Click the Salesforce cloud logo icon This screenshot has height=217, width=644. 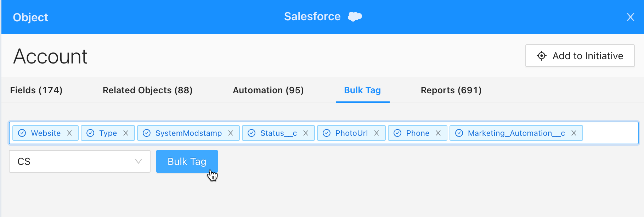pos(355,16)
